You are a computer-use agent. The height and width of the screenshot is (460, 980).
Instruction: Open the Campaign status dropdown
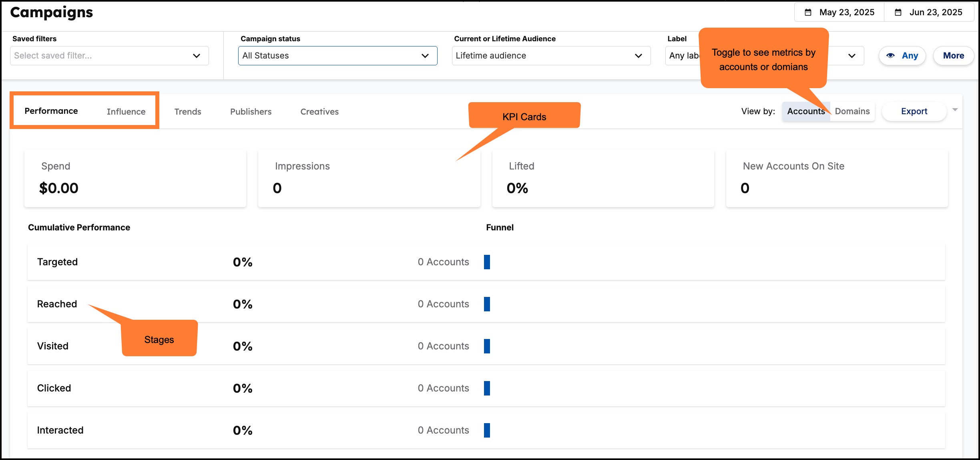pos(337,56)
